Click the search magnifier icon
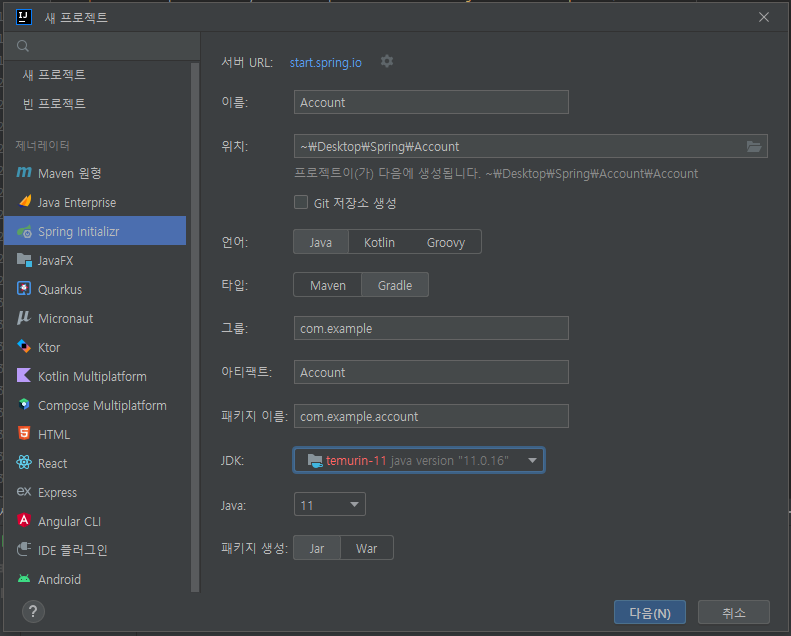This screenshot has height=636, width=791. [23, 46]
